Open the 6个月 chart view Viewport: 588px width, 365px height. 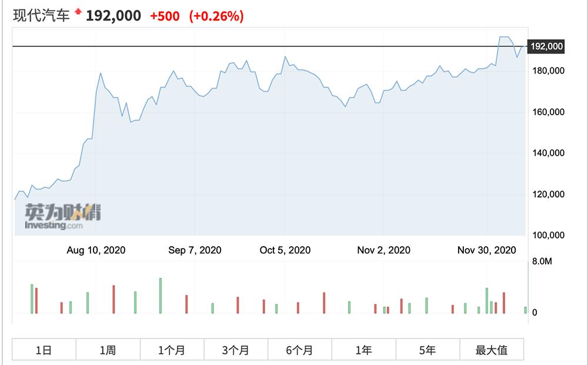click(300, 350)
